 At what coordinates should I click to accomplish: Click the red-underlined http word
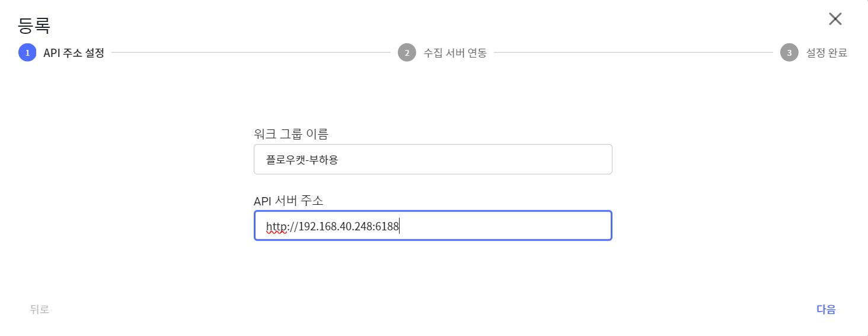click(x=276, y=226)
